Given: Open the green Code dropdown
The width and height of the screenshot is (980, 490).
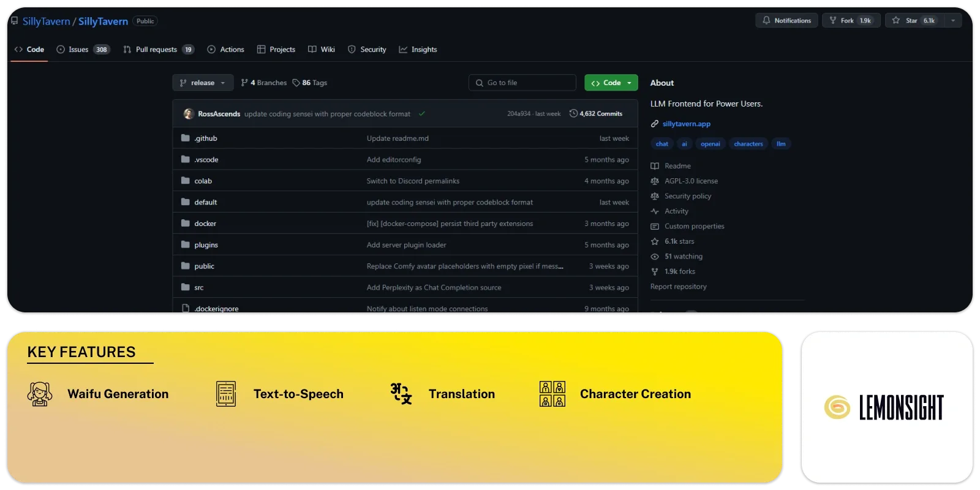Looking at the screenshot, I should tap(611, 83).
